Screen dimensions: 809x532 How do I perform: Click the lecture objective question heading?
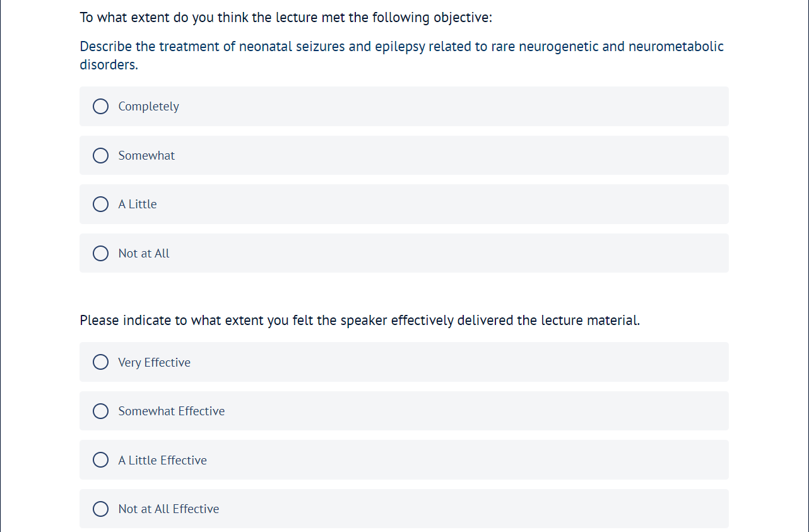click(286, 18)
